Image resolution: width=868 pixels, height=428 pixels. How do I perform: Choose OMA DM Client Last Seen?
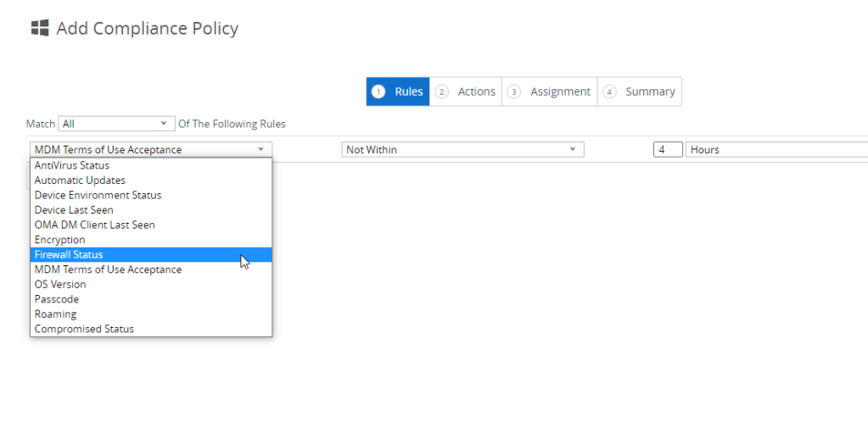click(94, 225)
